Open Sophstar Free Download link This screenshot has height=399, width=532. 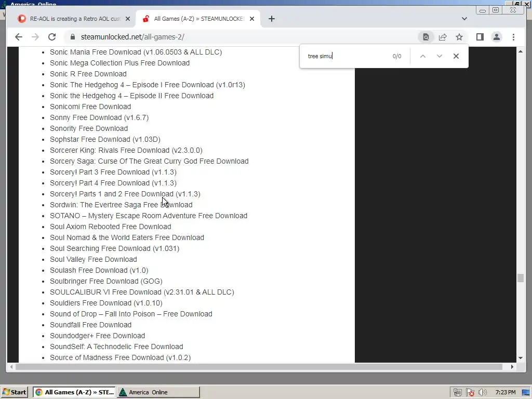pyautogui.click(x=105, y=139)
